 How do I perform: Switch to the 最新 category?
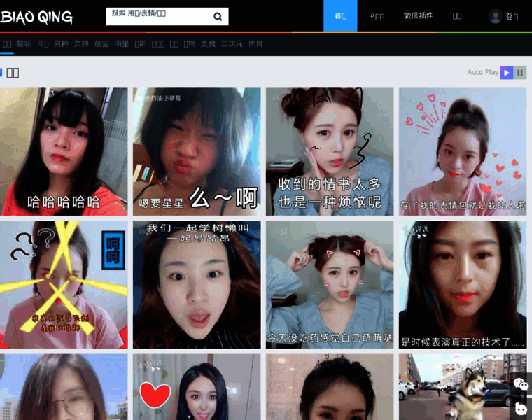[x=24, y=44]
